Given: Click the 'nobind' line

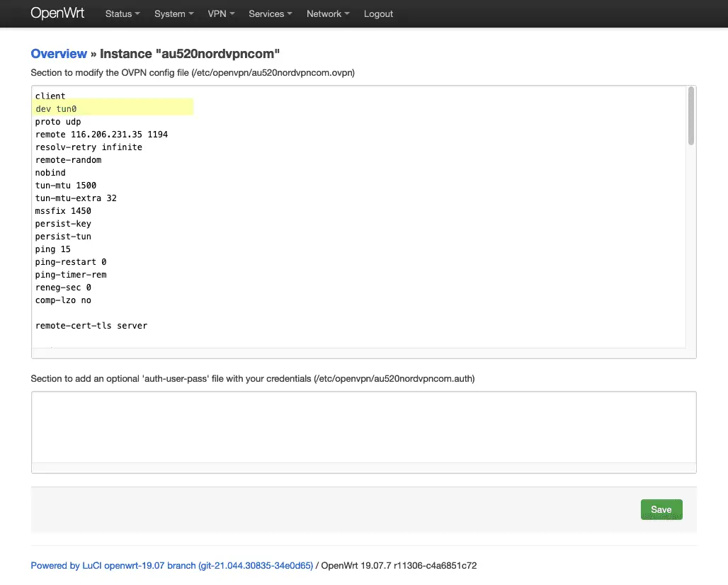Looking at the screenshot, I should coord(50,173).
